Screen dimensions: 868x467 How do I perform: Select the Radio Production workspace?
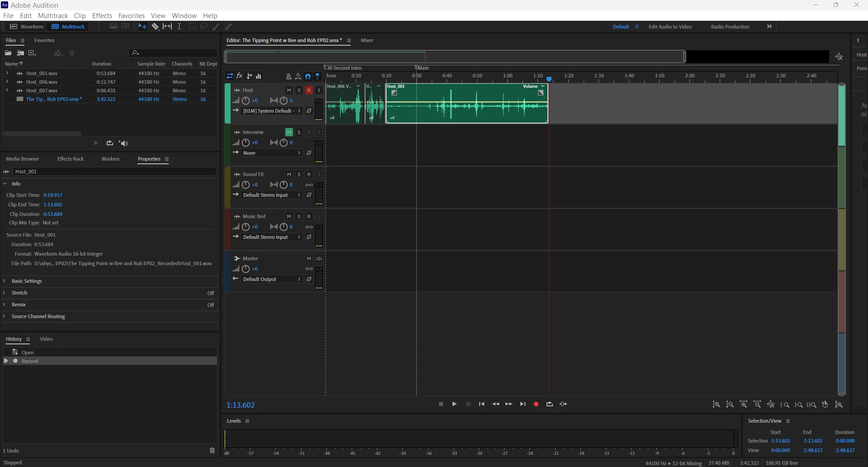(x=730, y=27)
